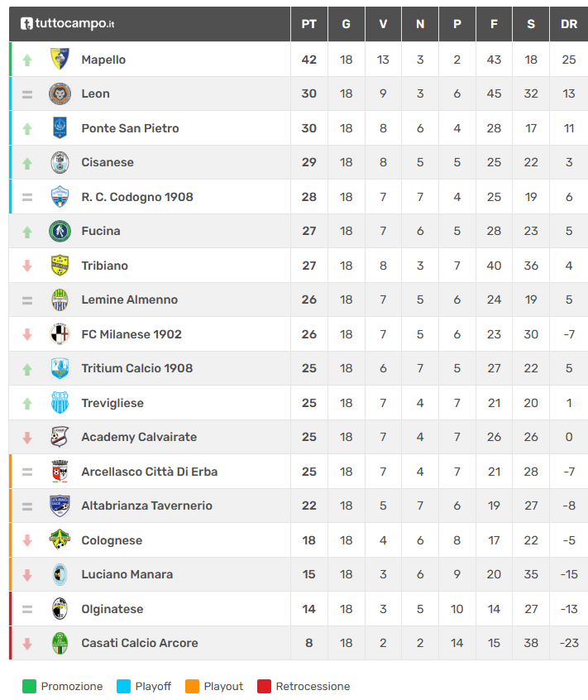This screenshot has width=588, height=700.
Task: Click the Ponte San Pietro crest
Action: tap(60, 128)
